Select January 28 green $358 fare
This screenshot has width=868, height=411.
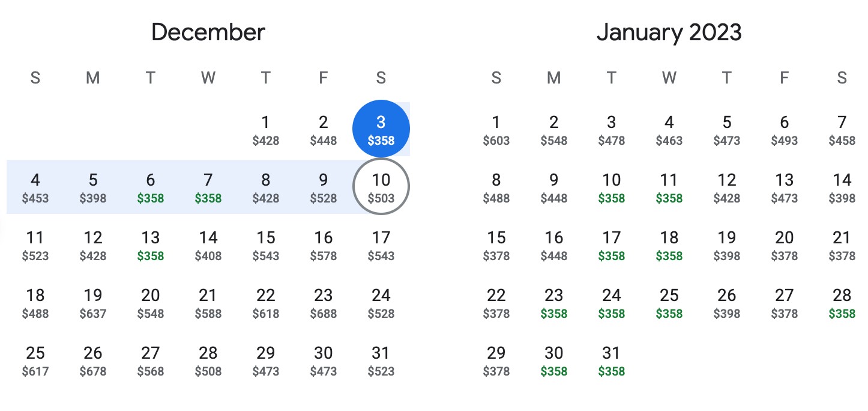[842, 302]
